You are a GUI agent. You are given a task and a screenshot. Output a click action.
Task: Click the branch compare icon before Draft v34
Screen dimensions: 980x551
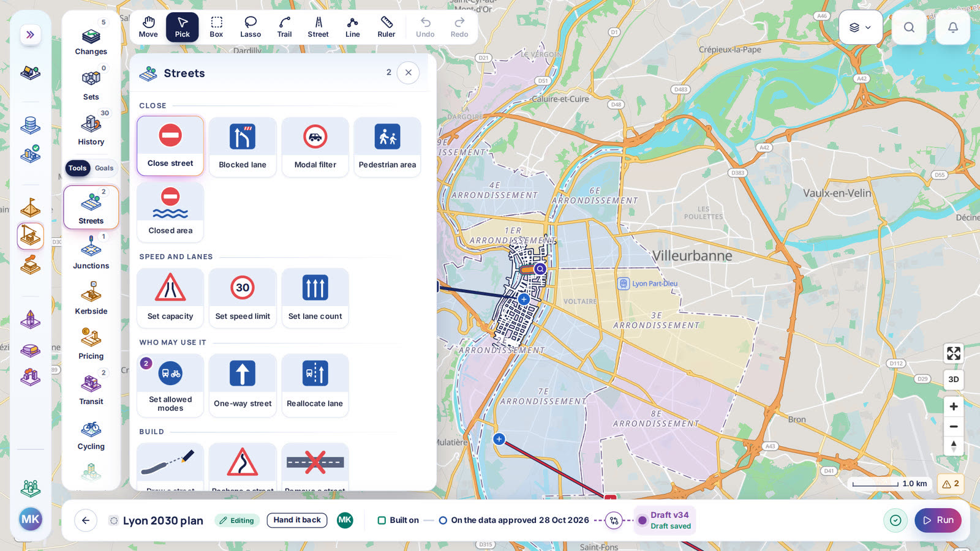(x=613, y=520)
